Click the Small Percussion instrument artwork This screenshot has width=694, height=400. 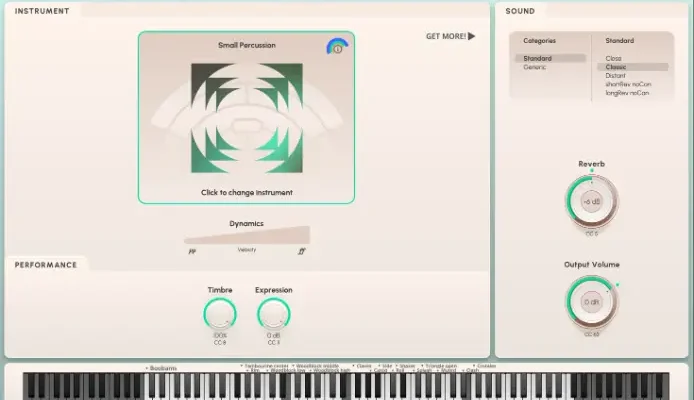pos(246,118)
